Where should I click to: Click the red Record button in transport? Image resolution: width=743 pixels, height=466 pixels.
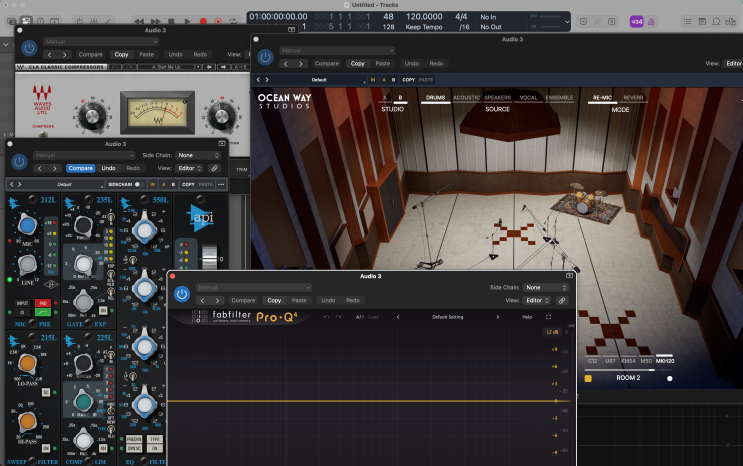[203, 21]
